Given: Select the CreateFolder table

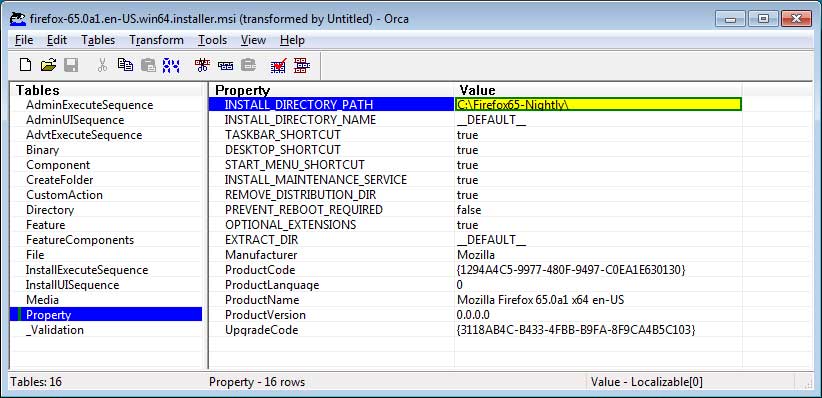Looking at the screenshot, I should tap(60, 180).
